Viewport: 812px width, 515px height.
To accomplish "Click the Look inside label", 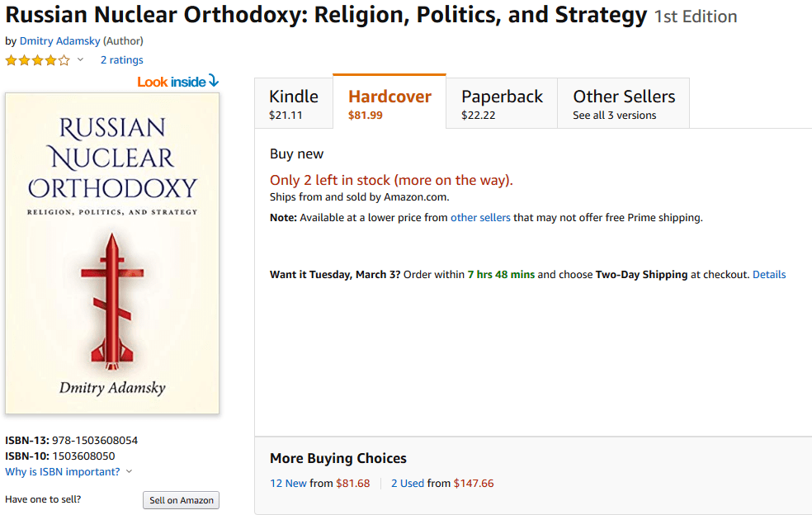I will click(x=172, y=82).
